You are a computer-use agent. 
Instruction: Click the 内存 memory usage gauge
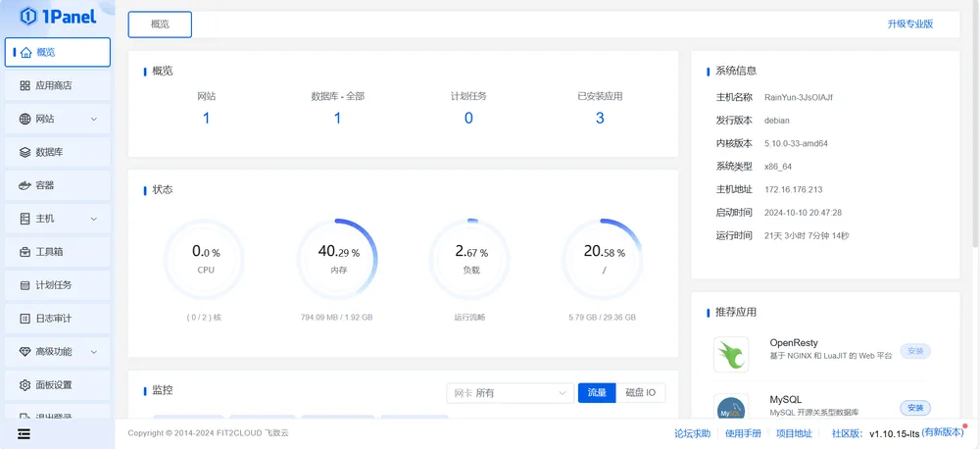click(338, 259)
